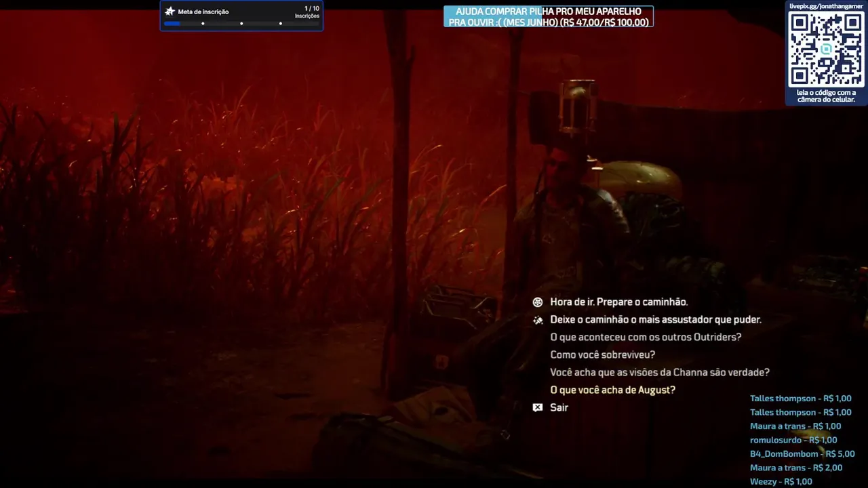Click 'B4_DomBombom - R$ 5,00' donation
The height and width of the screenshot is (488, 868).
pos(802,454)
